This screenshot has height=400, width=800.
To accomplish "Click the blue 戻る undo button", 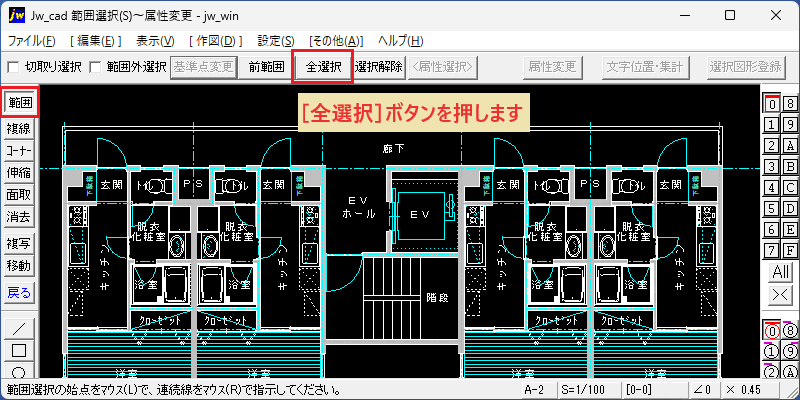I will point(19,293).
